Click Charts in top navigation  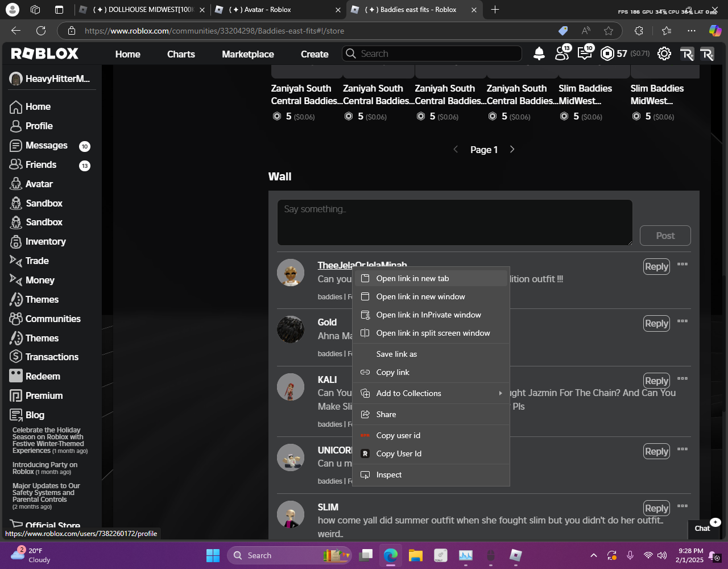[x=181, y=54]
